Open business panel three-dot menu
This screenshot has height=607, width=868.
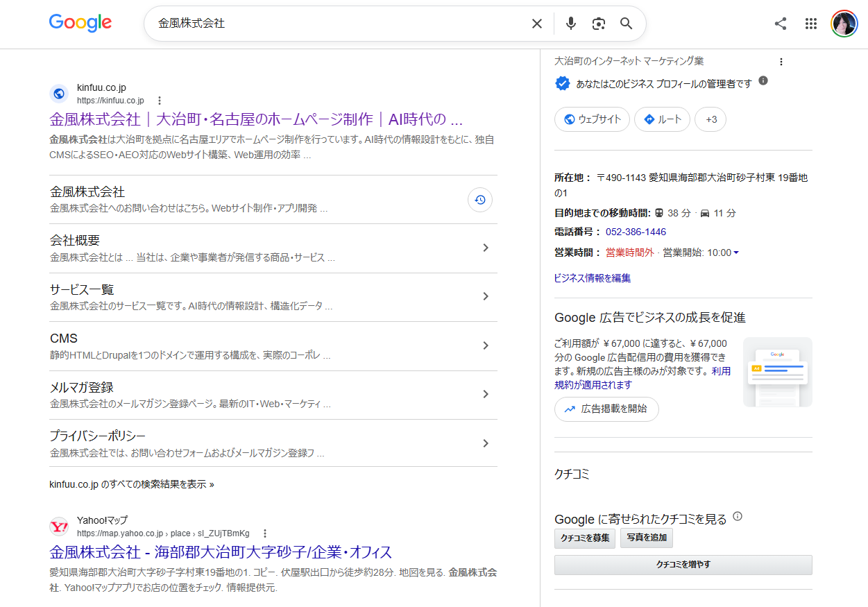(781, 62)
